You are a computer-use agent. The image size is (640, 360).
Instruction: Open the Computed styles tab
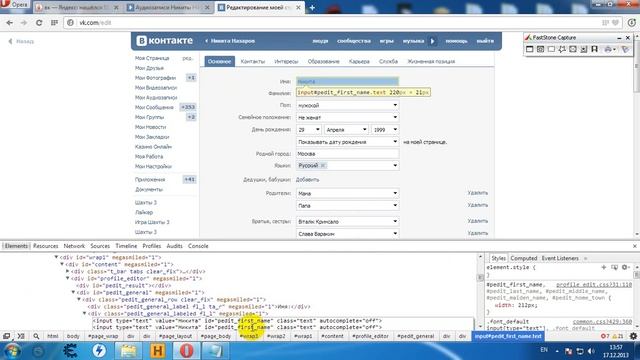coord(523,258)
